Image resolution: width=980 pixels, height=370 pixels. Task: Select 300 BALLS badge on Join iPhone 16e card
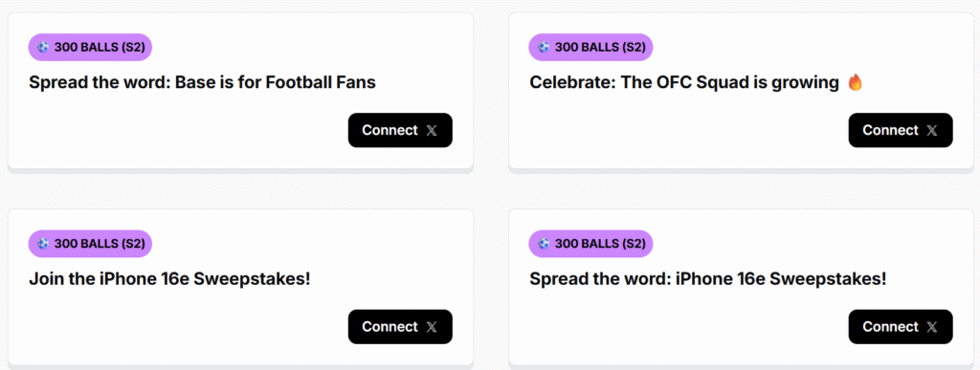click(90, 244)
